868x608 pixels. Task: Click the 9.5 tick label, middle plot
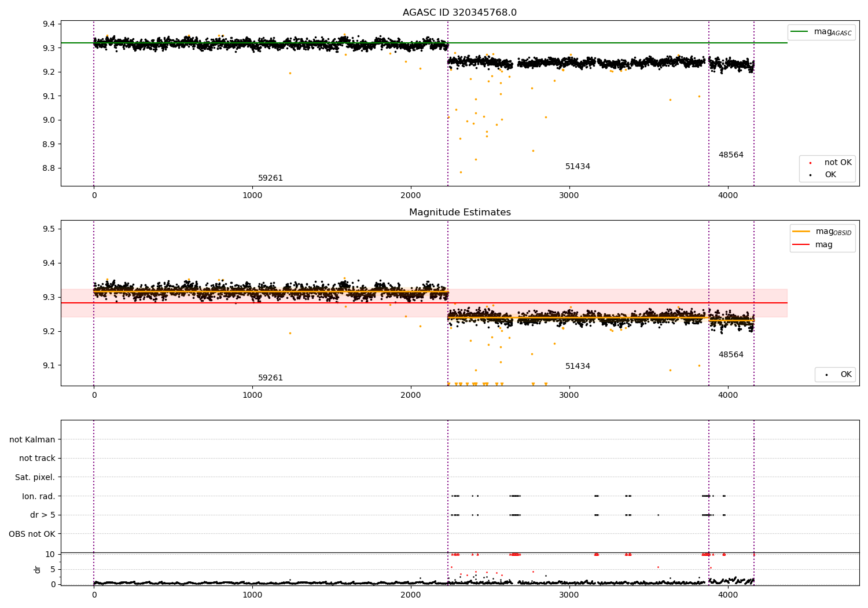click(x=49, y=229)
